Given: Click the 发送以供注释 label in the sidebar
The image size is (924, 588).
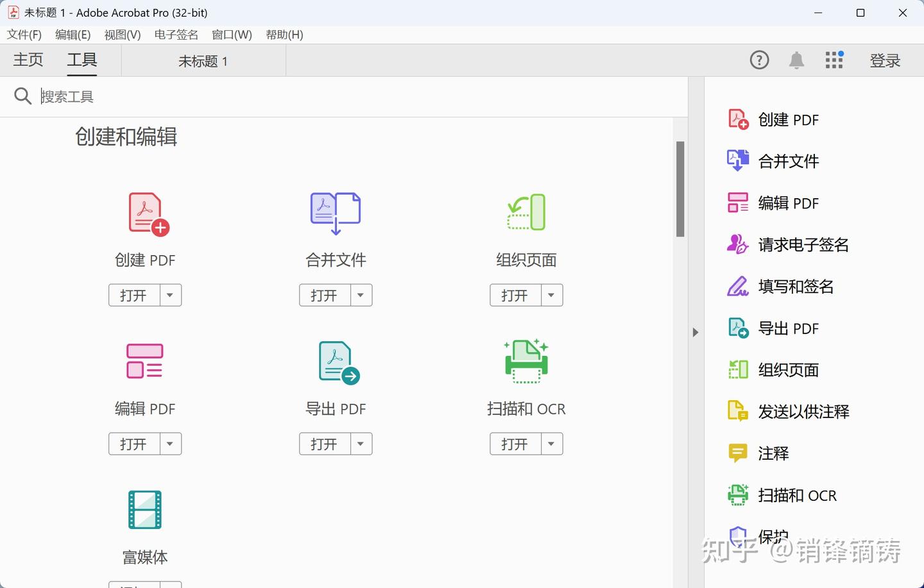Looking at the screenshot, I should click(x=803, y=411).
